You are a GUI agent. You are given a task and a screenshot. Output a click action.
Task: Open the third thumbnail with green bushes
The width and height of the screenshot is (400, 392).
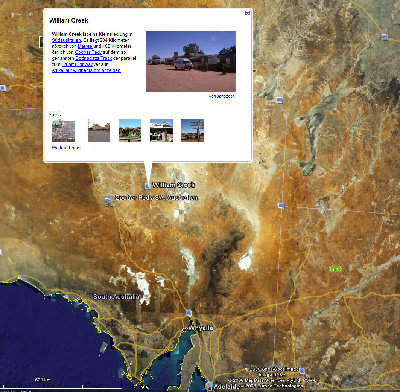130,130
